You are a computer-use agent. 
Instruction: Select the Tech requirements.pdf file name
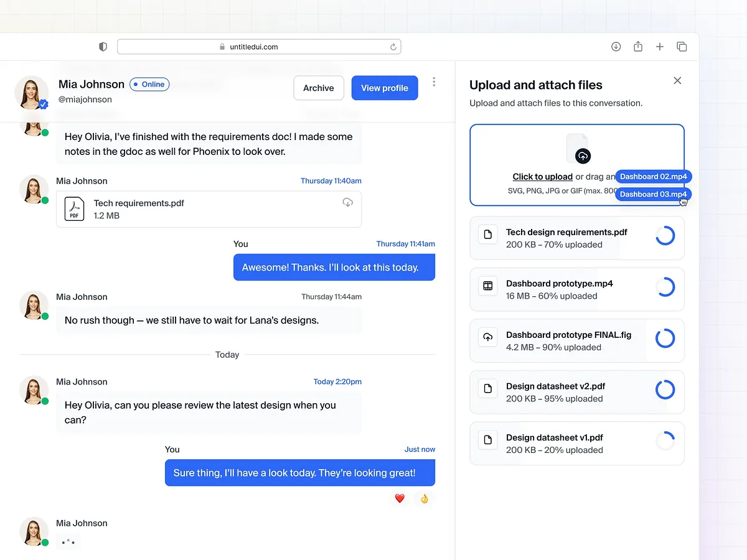(139, 203)
